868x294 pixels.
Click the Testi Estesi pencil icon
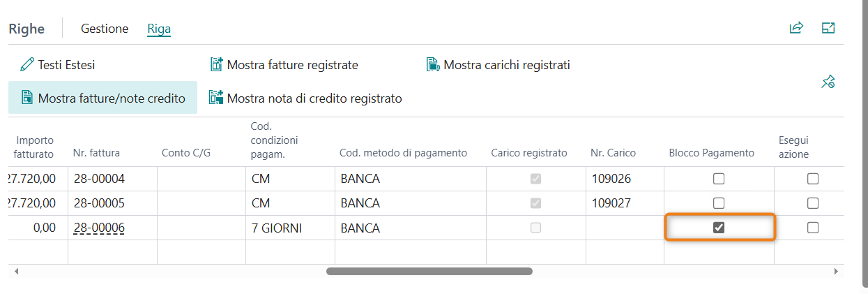tap(27, 65)
